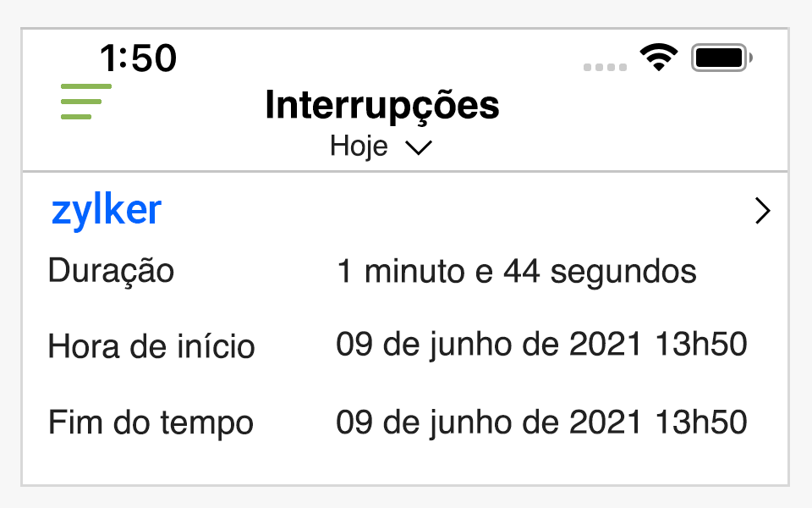The image size is (812, 508).
Task: Select the 1 minuto e 44 segundos value
Action: [x=516, y=272]
